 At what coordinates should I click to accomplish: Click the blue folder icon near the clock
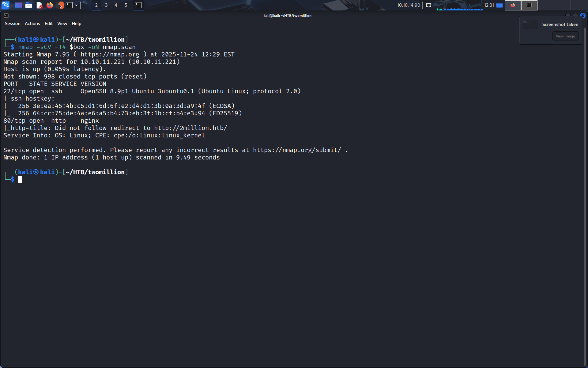click(x=499, y=5)
